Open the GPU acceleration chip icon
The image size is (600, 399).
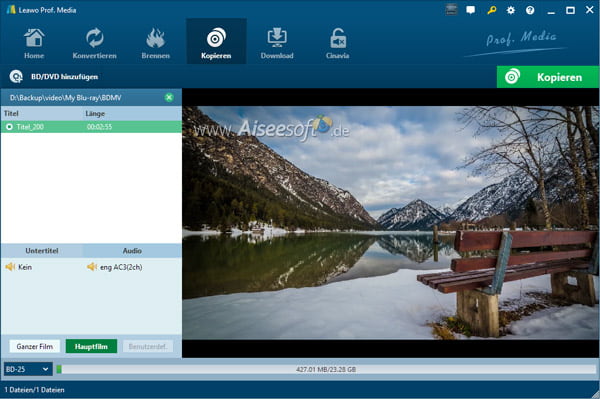pos(452,10)
